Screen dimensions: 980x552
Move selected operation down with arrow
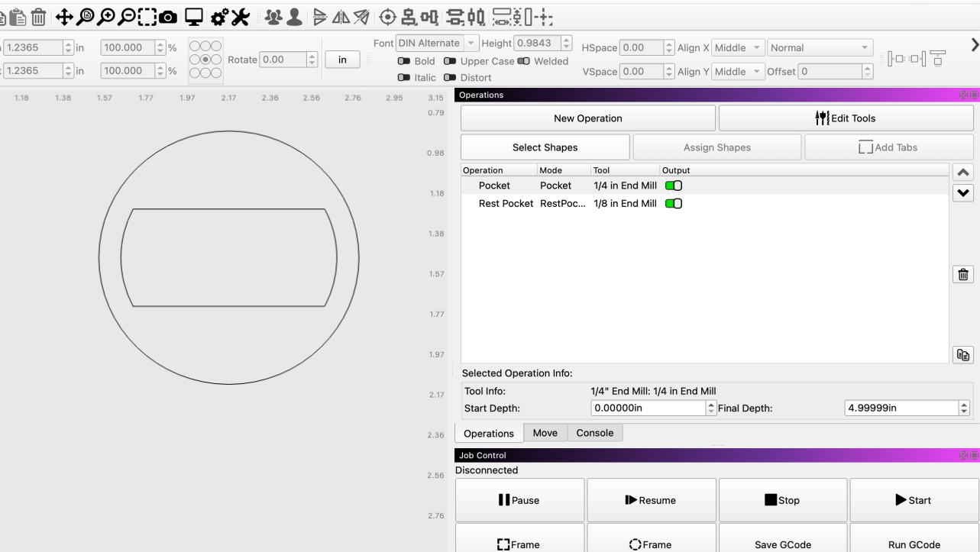pyautogui.click(x=963, y=193)
